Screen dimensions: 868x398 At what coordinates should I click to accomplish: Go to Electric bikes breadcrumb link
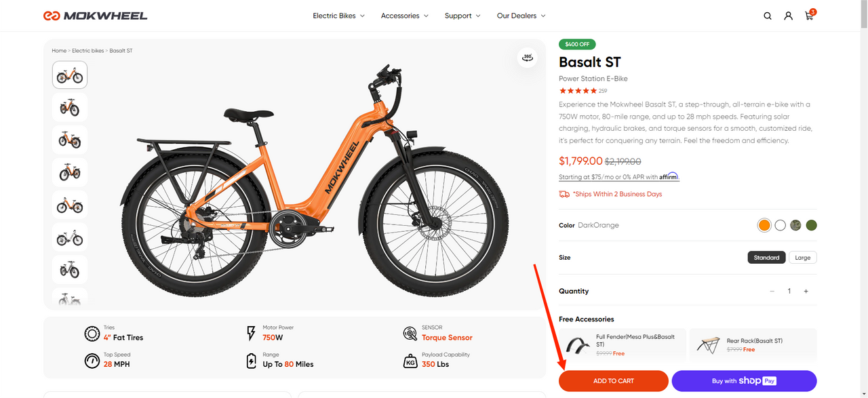pyautogui.click(x=88, y=51)
